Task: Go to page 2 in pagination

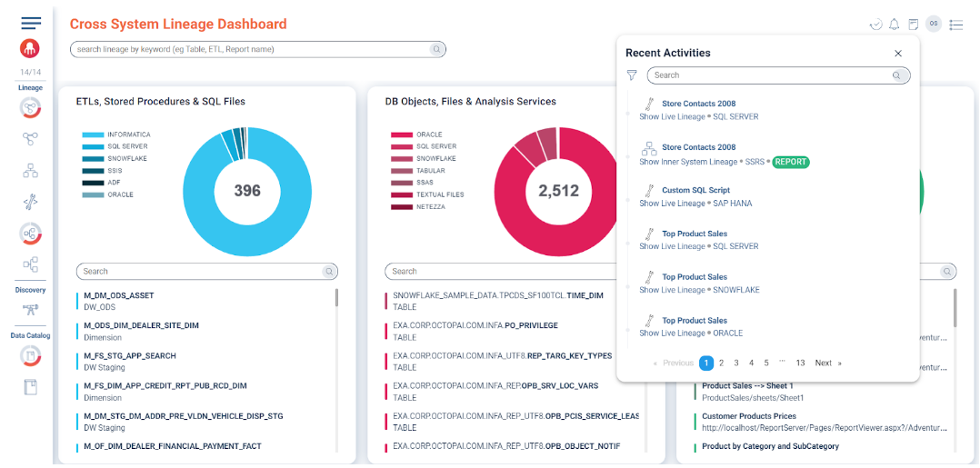Action: pyautogui.click(x=721, y=363)
